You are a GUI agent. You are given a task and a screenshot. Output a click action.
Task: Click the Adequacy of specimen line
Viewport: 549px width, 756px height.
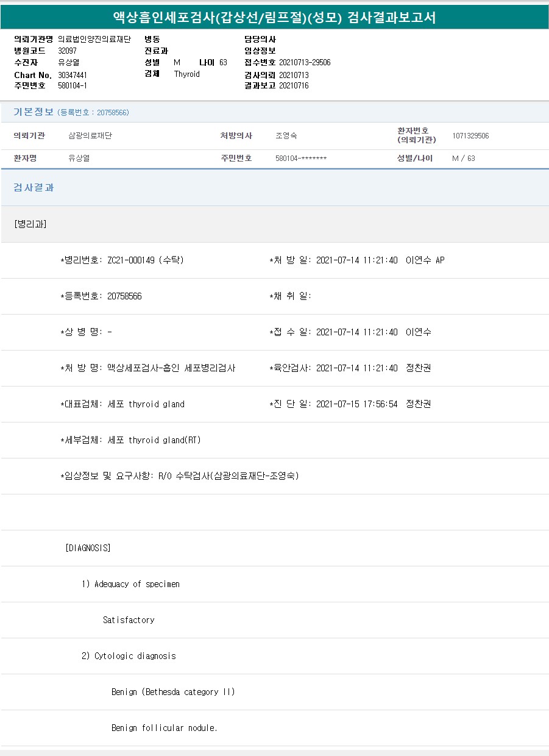click(x=131, y=584)
